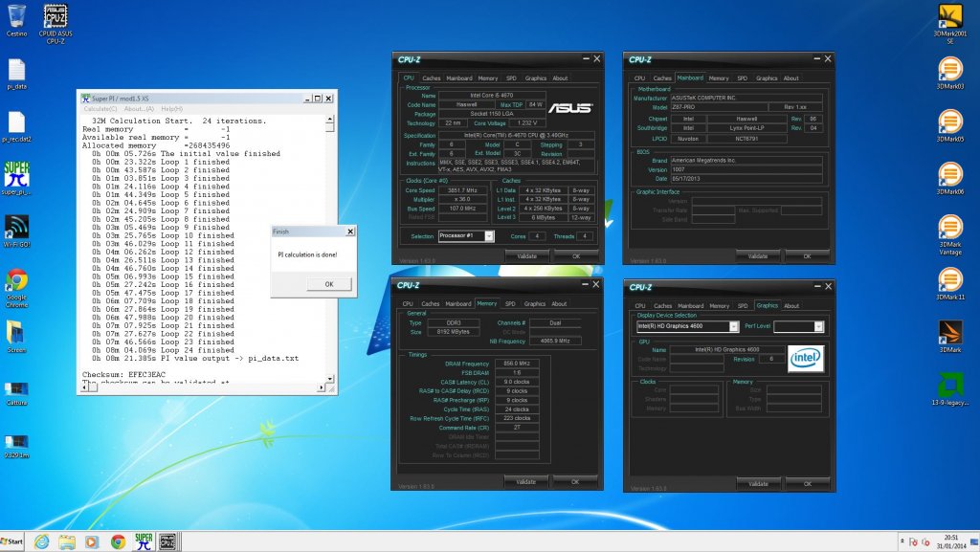
Task: Launch the 3DMark05 desktop shortcut
Action: 950,126
